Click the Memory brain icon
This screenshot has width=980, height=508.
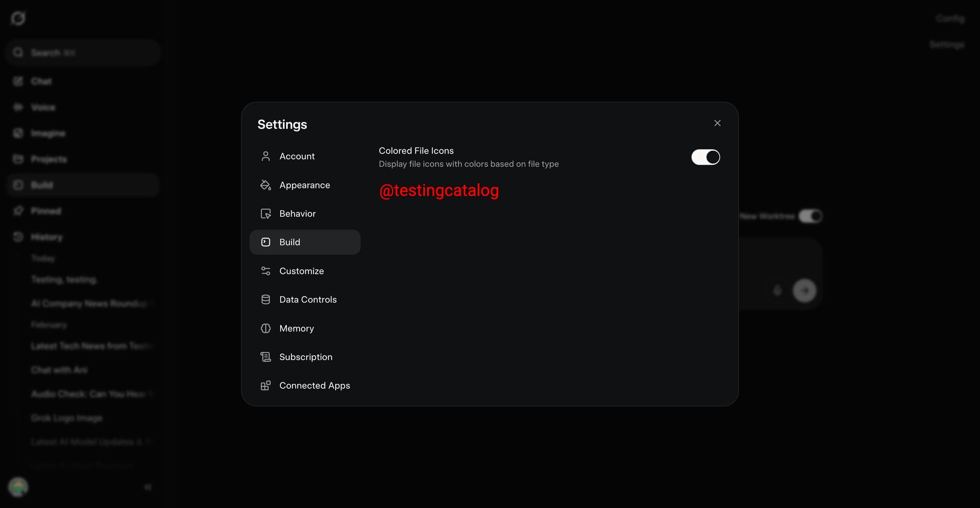(x=266, y=329)
